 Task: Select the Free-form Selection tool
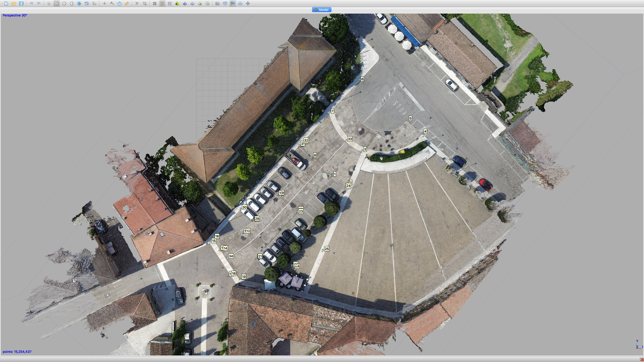coord(71,4)
